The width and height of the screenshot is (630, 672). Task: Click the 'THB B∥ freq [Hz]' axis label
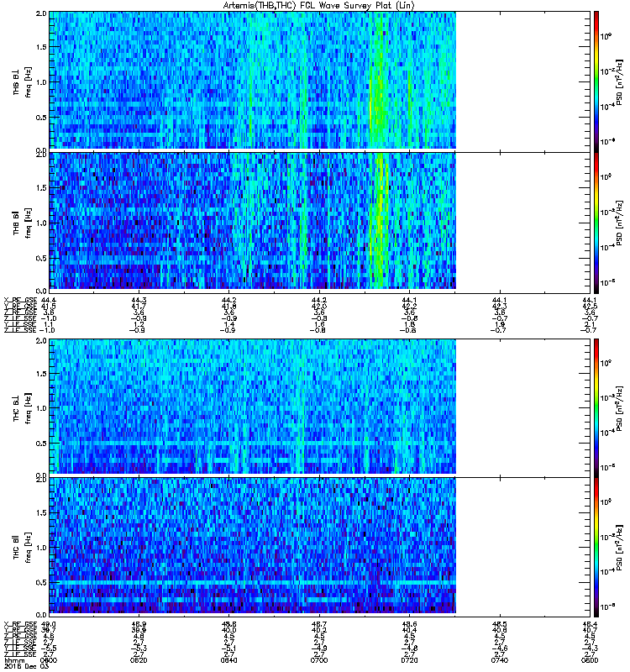click(22, 223)
